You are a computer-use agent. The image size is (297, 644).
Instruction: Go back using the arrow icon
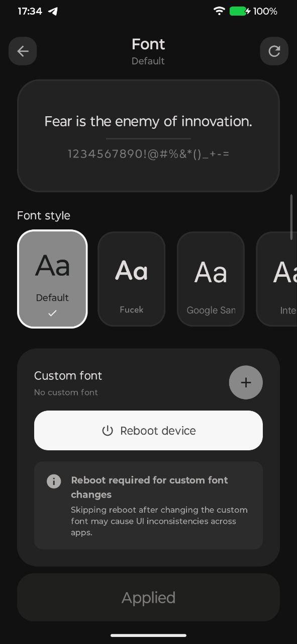tap(23, 51)
